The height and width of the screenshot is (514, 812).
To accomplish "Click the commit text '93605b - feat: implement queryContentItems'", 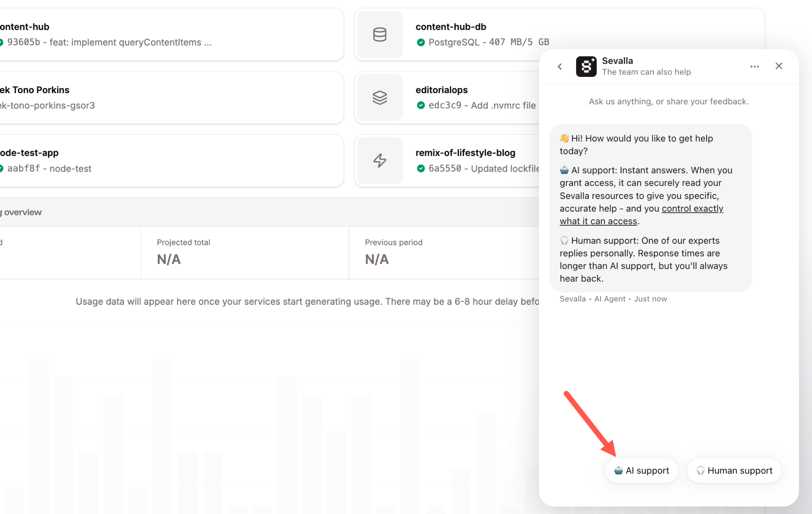I will [109, 42].
